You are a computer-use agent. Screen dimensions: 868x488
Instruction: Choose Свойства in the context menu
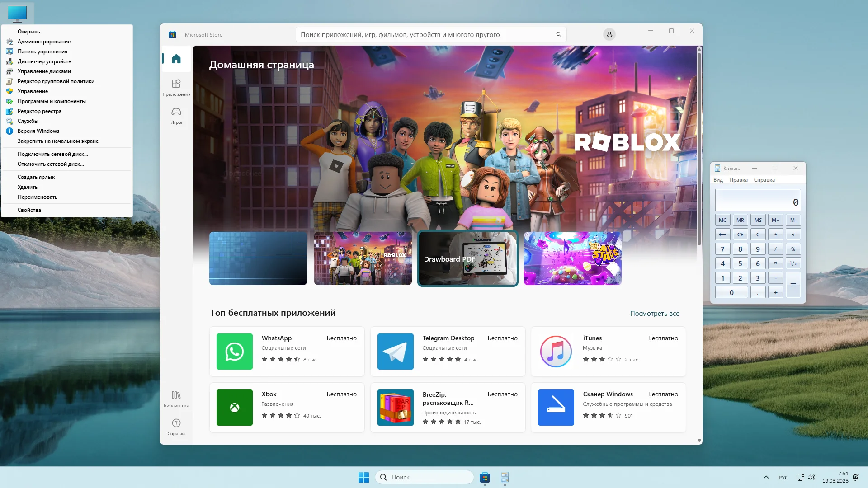pos(29,210)
